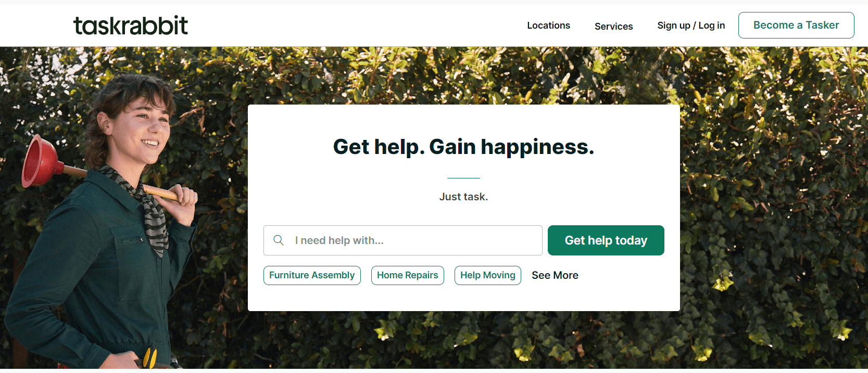Go to Sign up / Log in

[691, 25]
